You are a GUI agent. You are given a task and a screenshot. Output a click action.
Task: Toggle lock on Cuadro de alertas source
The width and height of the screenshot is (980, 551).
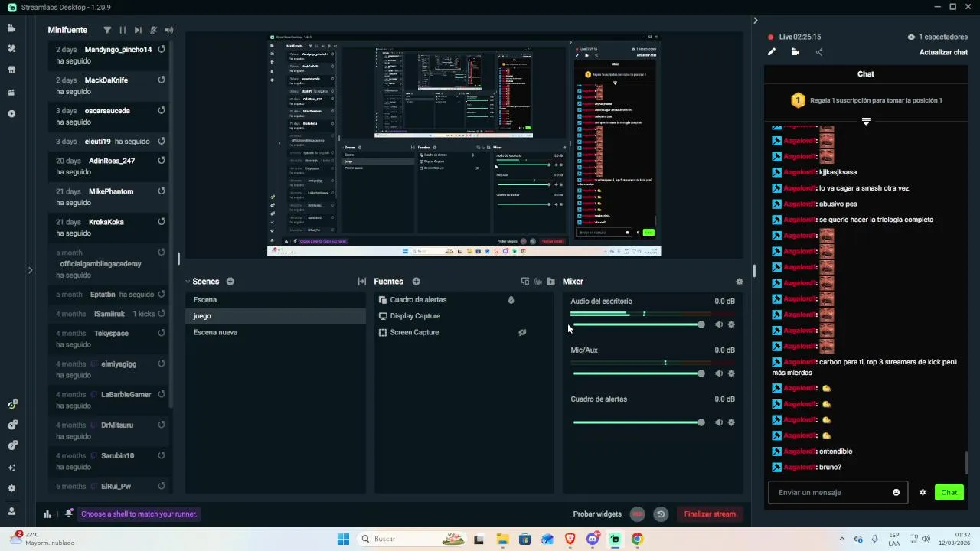[x=511, y=300]
